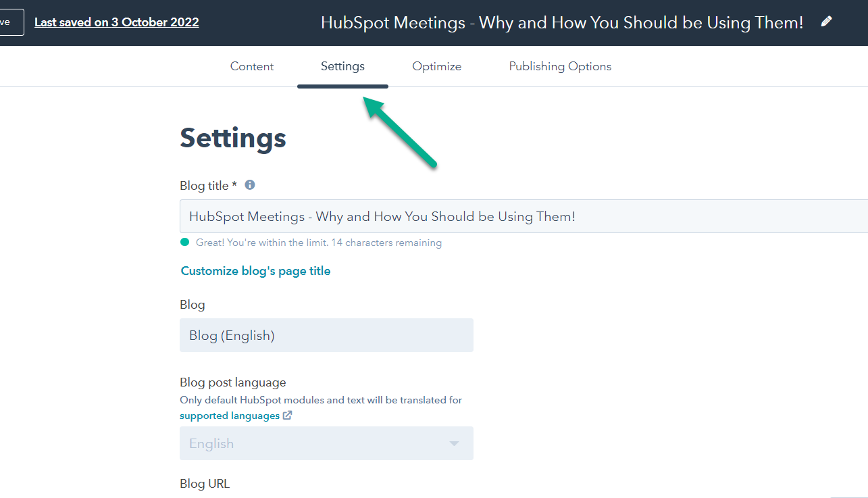Viewport: 868px width, 498px height.
Task: Click the Blog URL label
Action: pyautogui.click(x=205, y=484)
